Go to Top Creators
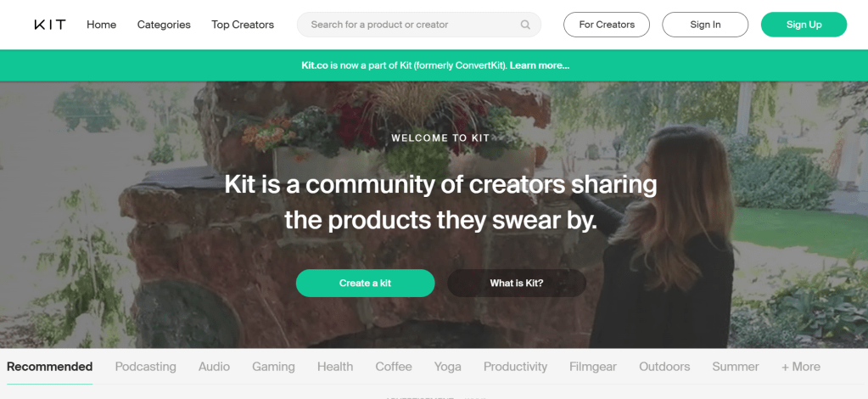The image size is (868, 399). coord(243,25)
